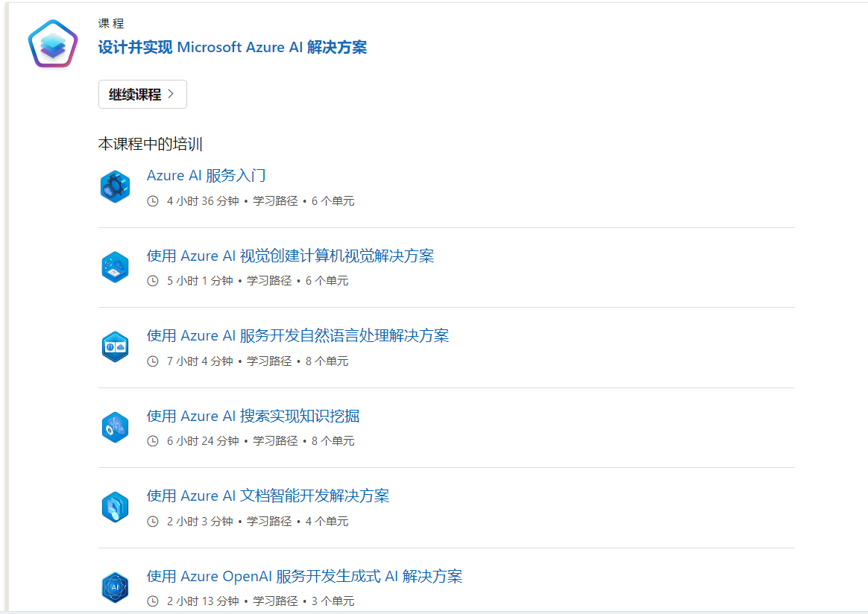This screenshot has width=868, height=614.
Task: Click the 课程 label above the title
Action: click(x=111, y=23)
